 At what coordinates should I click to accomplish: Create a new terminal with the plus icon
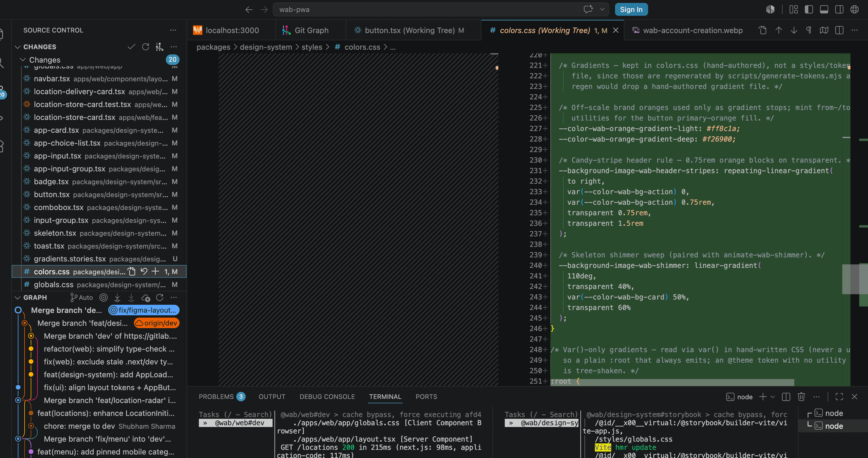[x=763, y=397]
